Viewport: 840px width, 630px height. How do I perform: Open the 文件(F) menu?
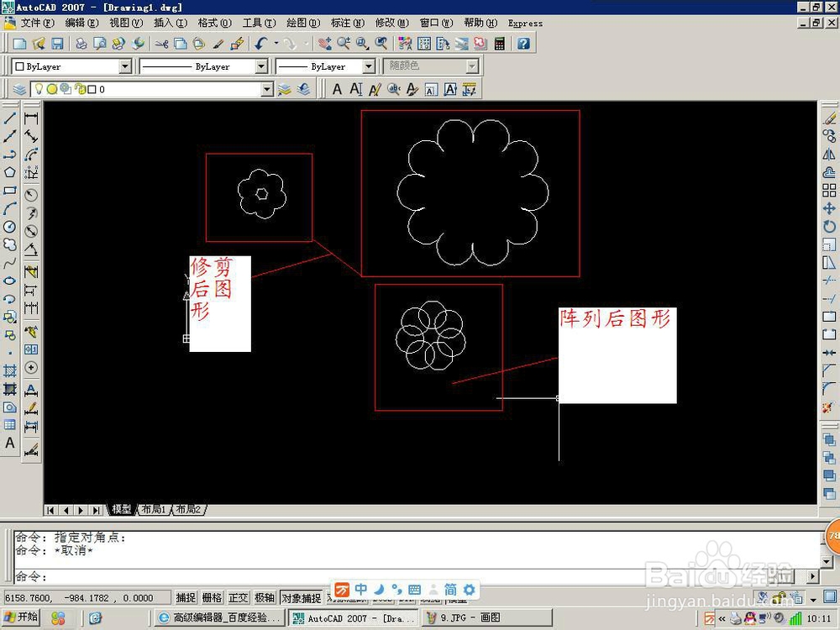(38, 23)
